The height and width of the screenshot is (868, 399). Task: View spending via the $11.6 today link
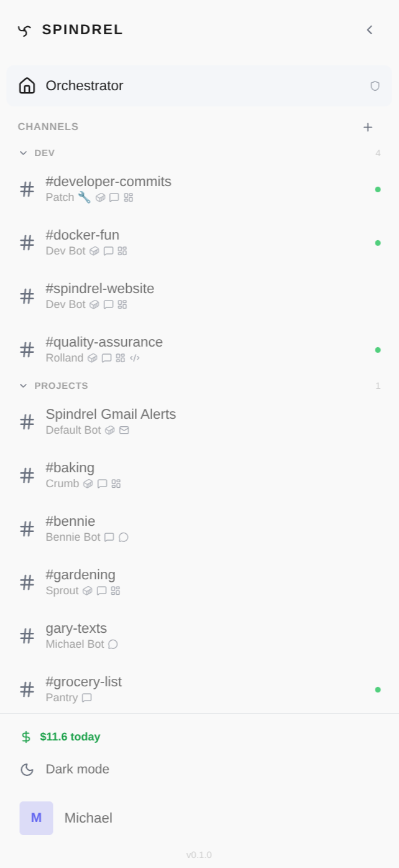pos(69,737)
